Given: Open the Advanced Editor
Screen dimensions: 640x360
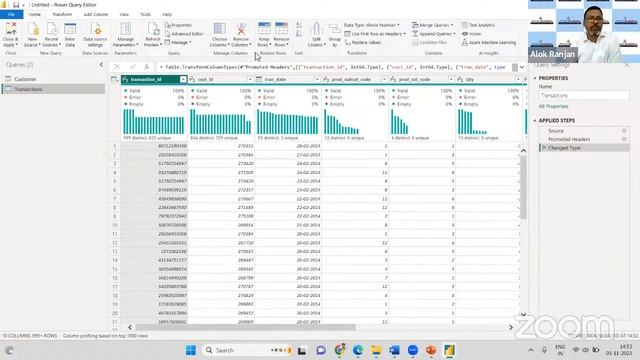Looking at the screenshot, I should tap(184, 34).
